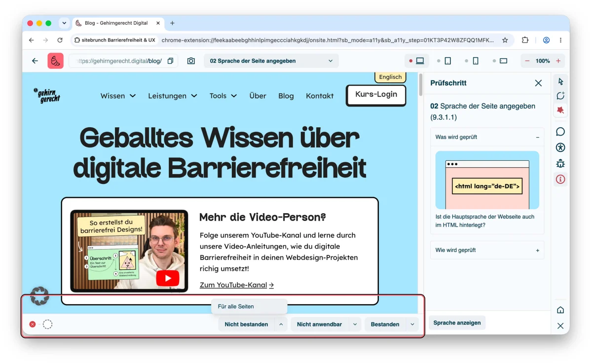Go back in Chrome history
The height and width of the screenshot is (364, 592).
(32, 40)
